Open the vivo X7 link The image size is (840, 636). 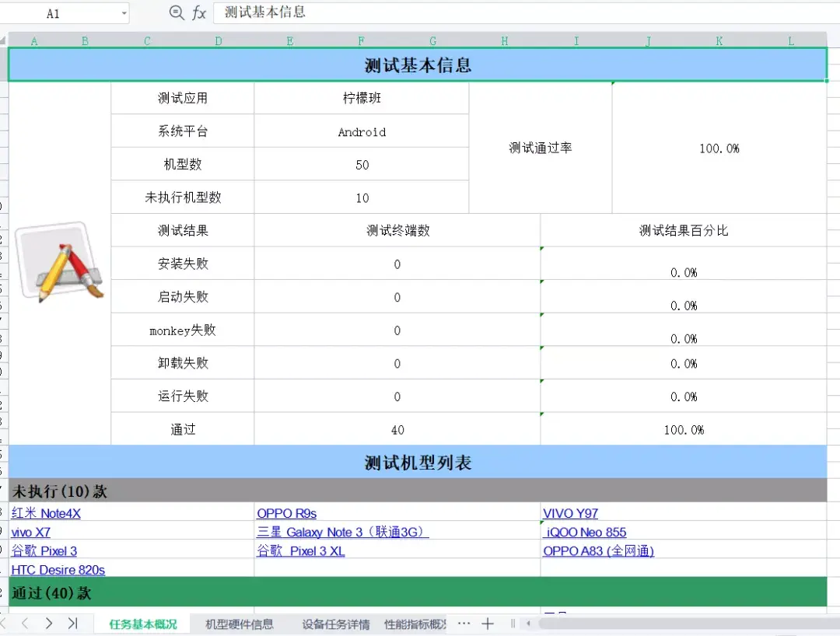pos(31,532)
